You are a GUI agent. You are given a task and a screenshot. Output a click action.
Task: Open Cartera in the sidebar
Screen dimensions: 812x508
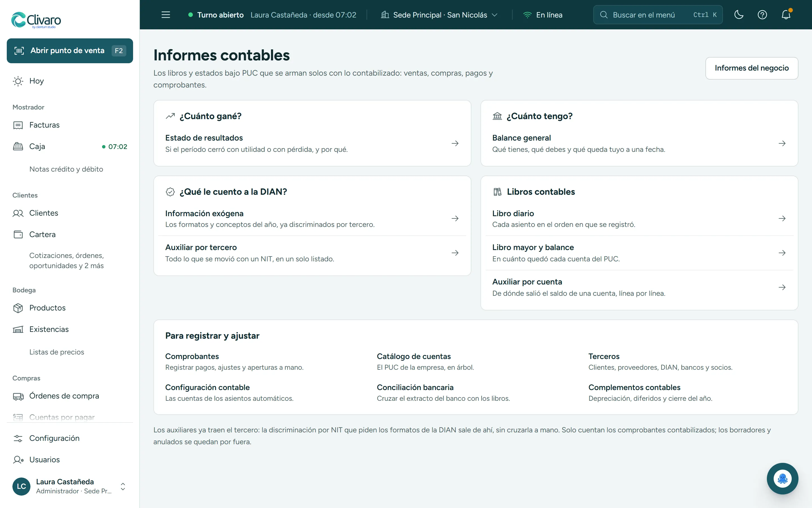[x=70, y=235]
